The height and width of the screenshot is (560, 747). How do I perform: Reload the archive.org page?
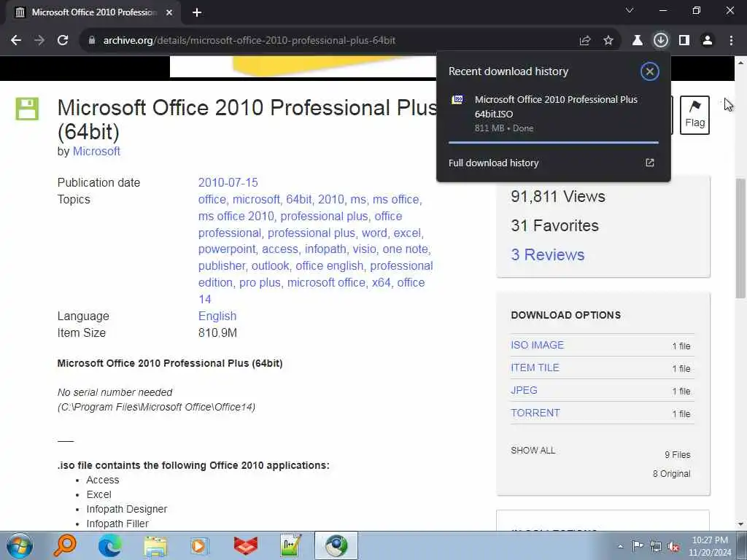tap(63, 41)
